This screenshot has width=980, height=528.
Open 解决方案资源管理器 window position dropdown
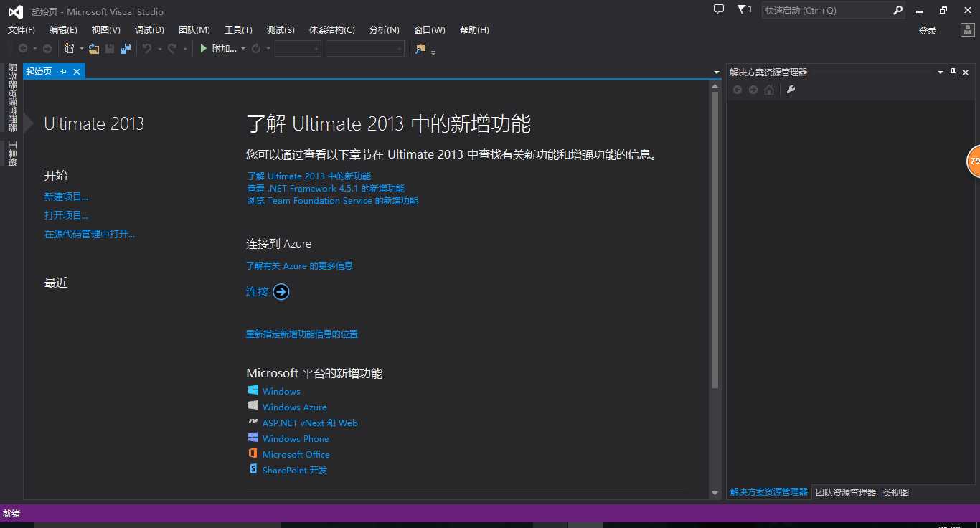click(941, 72)
